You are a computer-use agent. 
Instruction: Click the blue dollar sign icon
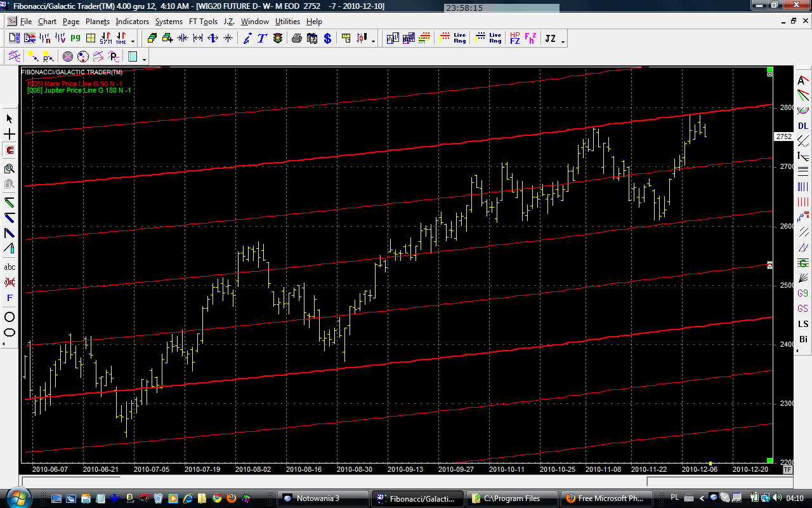pos(327,38)
